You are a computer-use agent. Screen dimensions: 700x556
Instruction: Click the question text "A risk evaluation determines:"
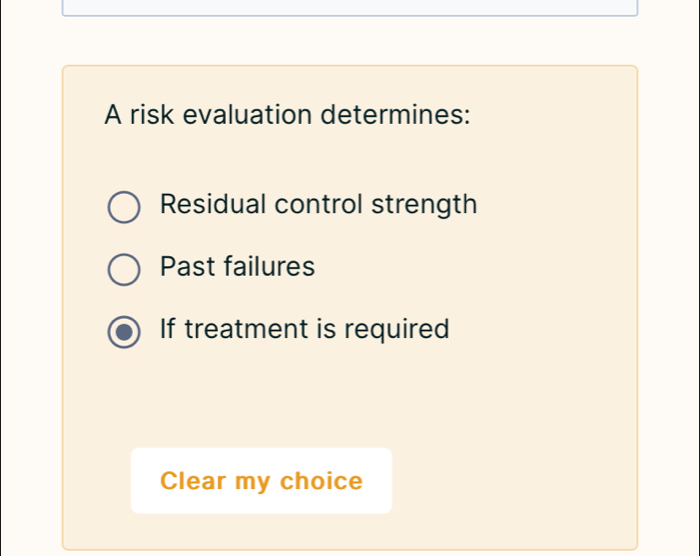point(287,115)
